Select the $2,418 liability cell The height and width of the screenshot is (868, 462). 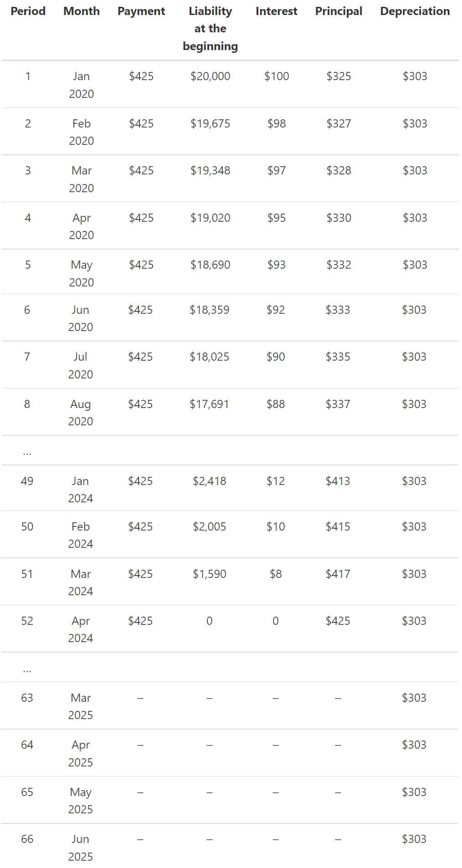coord(209,481)
